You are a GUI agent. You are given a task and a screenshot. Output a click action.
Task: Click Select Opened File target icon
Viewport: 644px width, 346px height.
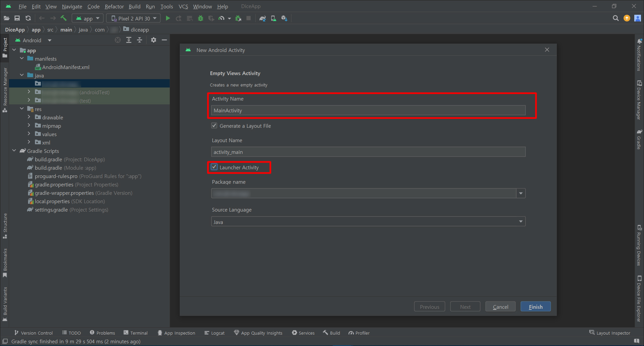tap(118, 40)
